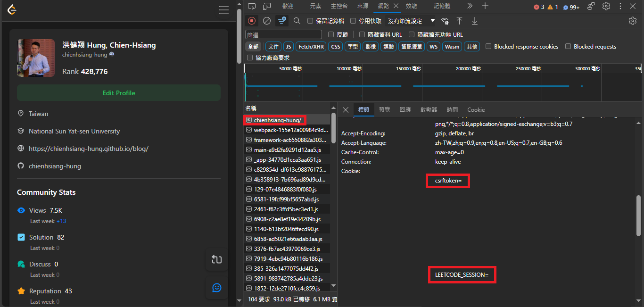
Task: Click the Views eye icon
Action: (21, 210)
